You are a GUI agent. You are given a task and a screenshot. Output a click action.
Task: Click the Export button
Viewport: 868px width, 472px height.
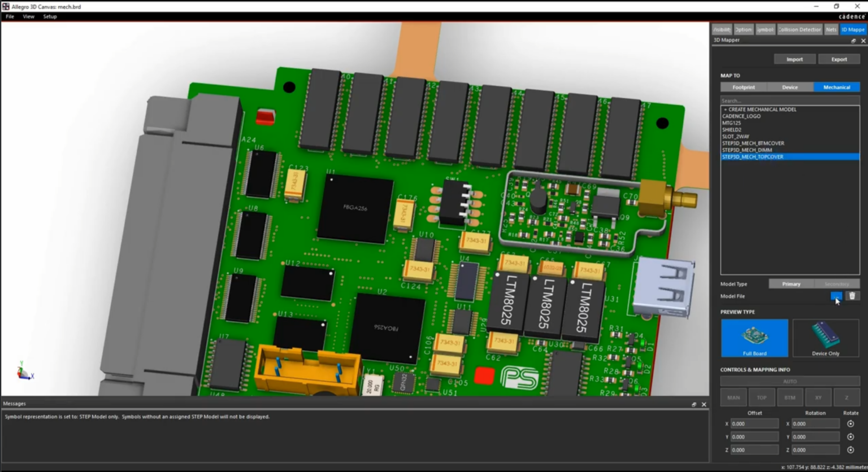coord(839,59)
